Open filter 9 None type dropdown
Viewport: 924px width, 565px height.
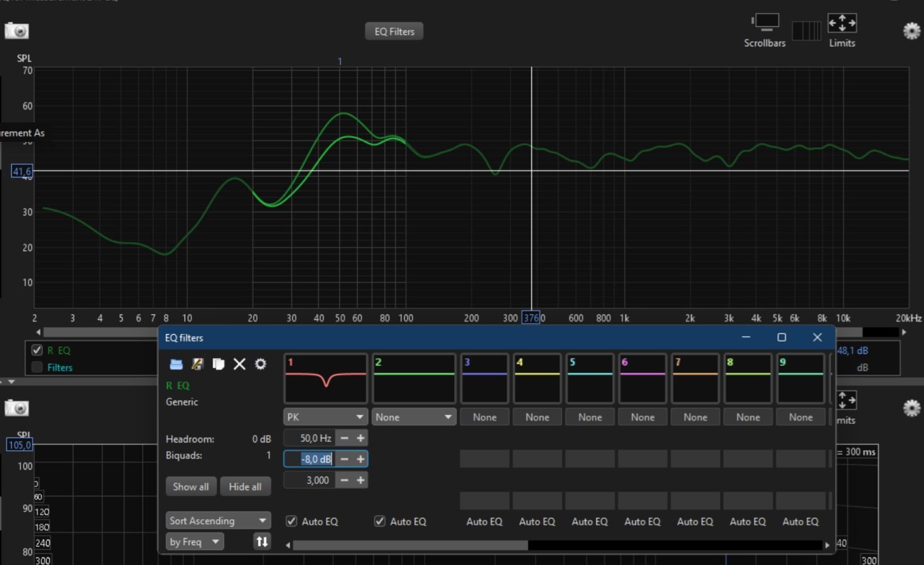801,417
